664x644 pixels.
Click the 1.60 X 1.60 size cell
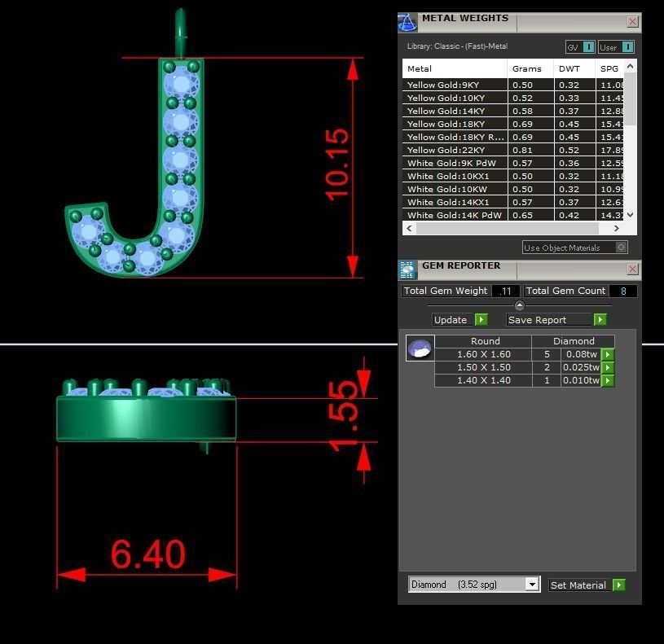[483, 355]
